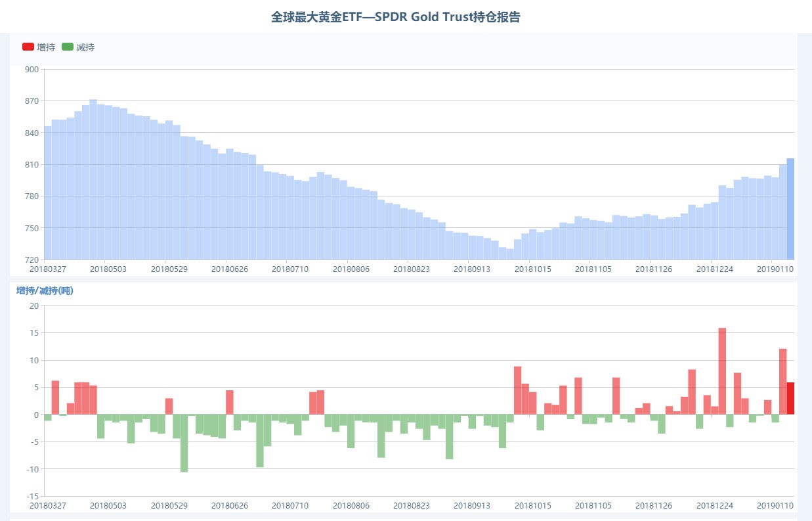The height and width of the screenshot is (521, 812).
Task: Click 20181224 on the upper chart x-axis
Action: coord(715,269)
